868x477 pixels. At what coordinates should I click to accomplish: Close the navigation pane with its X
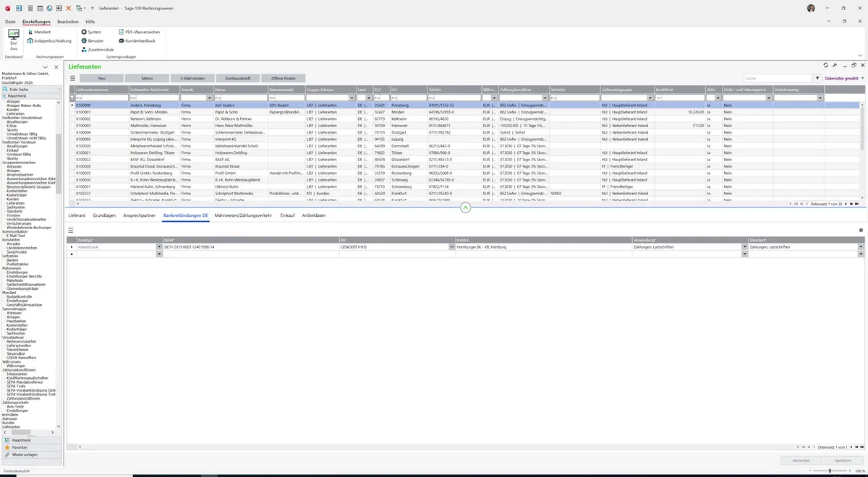click(x=56, y=67)
